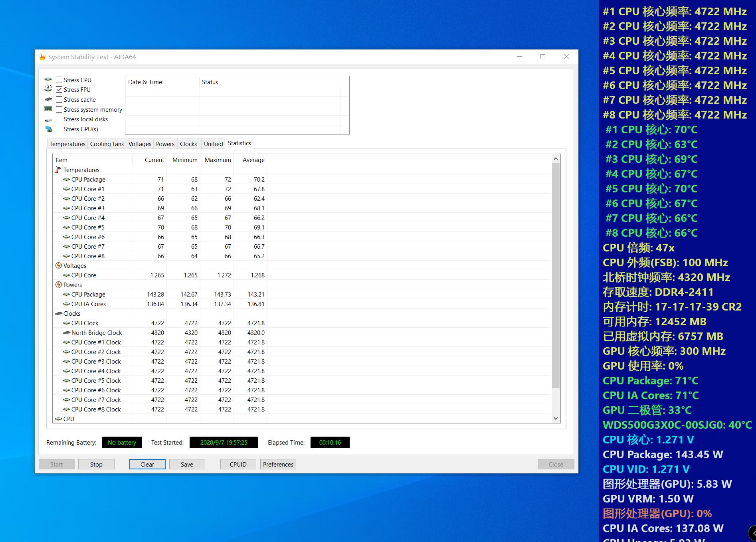756x542 pixels.
Task: Click the AIDA64 flame icon in title bar
Action: click(x=42, y=57)
